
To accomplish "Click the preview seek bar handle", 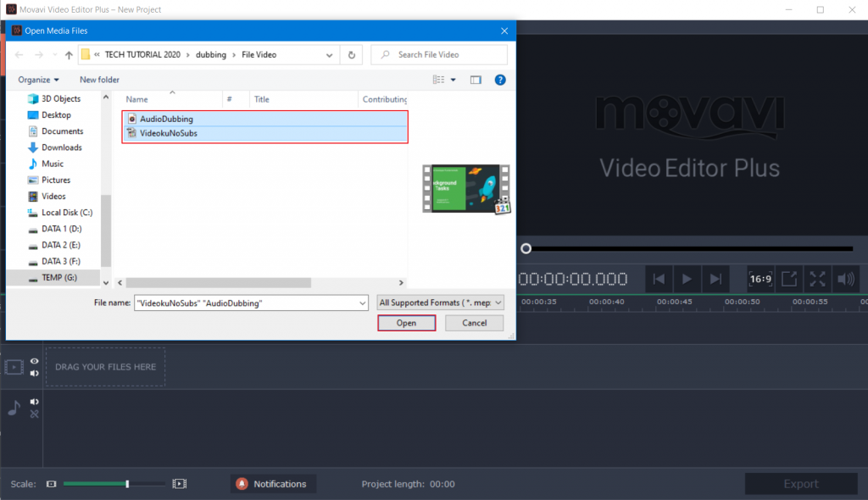I will 526,248.
